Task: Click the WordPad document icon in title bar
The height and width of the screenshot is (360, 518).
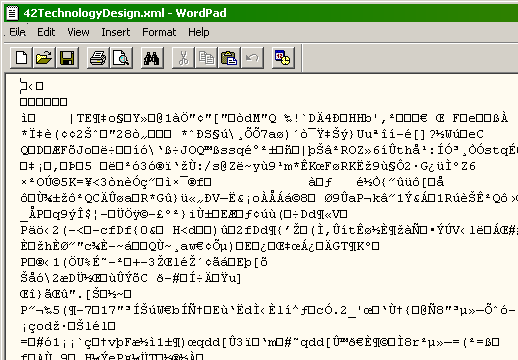Action: coord(12,13)
